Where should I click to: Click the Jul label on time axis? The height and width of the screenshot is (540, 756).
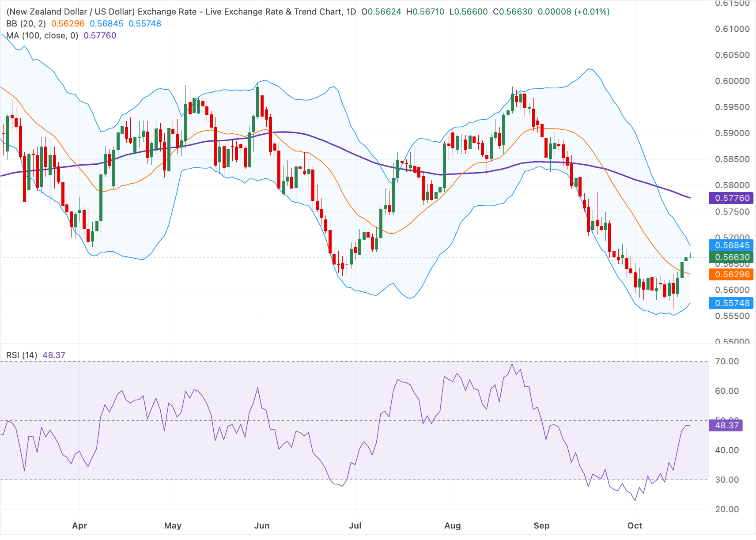(x=355, y=525)
